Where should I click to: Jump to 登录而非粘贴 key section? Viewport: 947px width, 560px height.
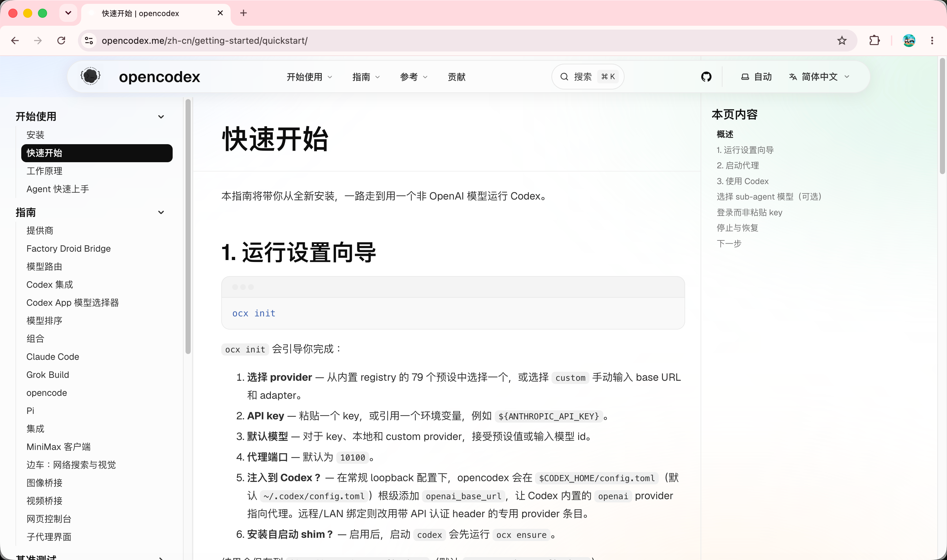(749, 213)
